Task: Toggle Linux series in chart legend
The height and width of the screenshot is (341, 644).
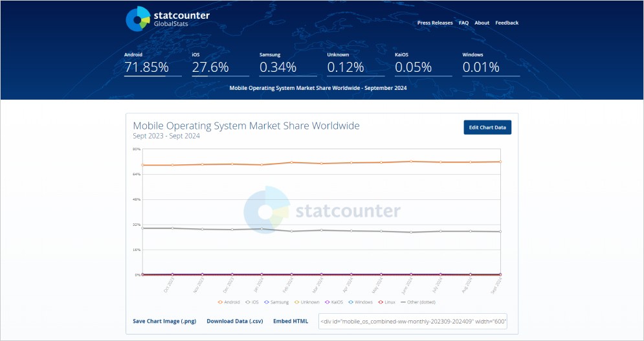Action: click(x=386, y=302)
